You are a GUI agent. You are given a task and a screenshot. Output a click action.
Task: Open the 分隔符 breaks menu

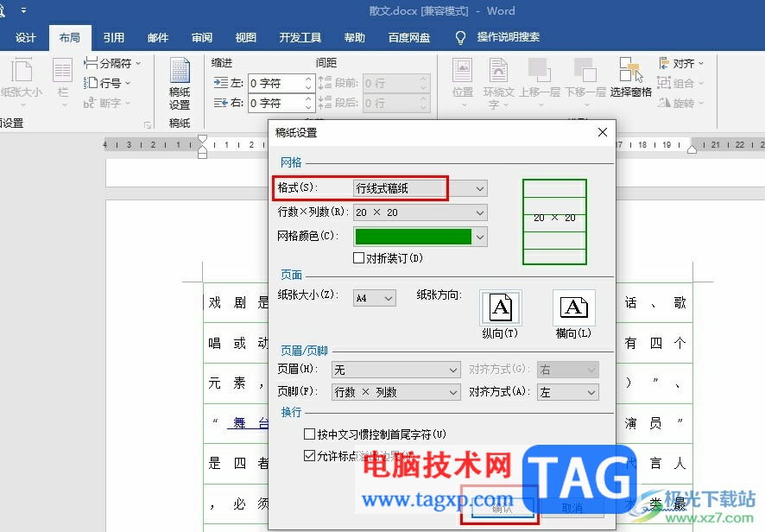(111, 63)
